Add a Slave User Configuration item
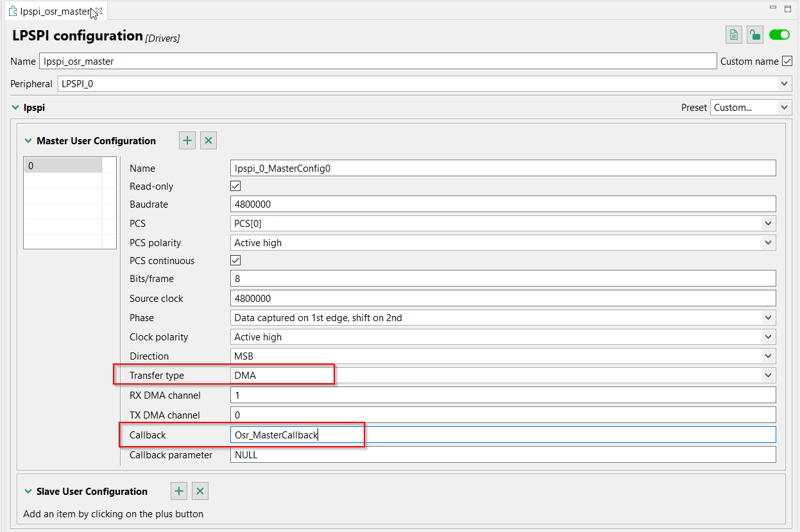 coord(179,491)
